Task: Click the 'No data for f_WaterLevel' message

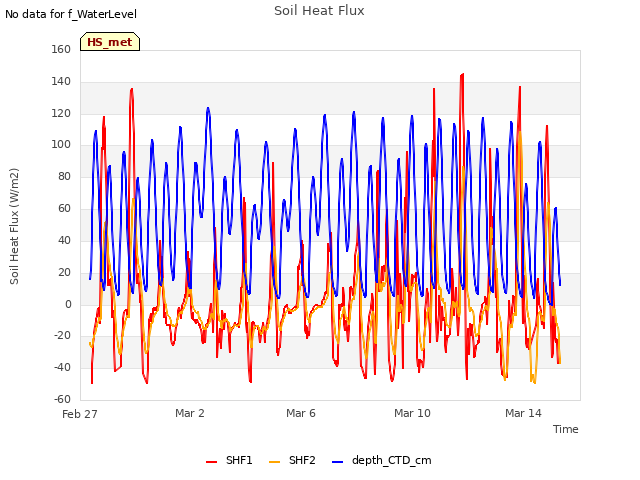Action: pyautogui.click(x=71, y=14)
